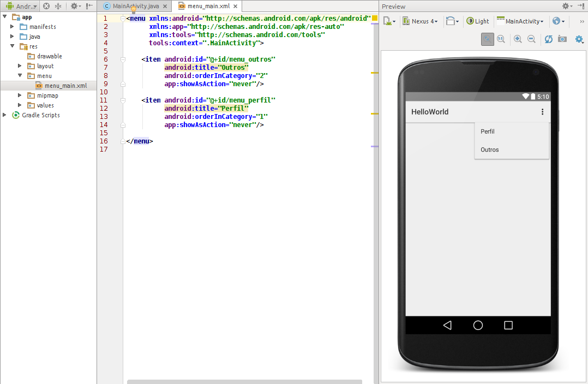The image size is (588, 384).
Task: Select the menu_main.xml editor tab
Action: click(x=208, y=6)
